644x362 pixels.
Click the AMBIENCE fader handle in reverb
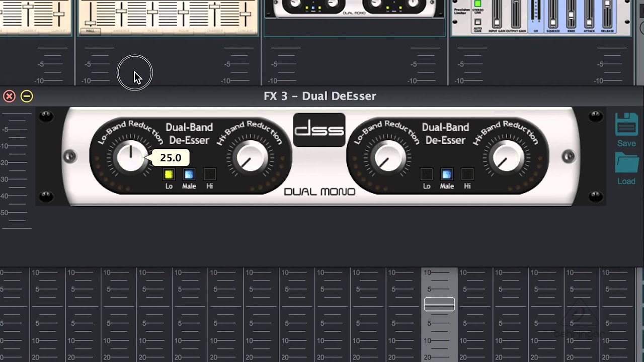click(x=121, y=11)
